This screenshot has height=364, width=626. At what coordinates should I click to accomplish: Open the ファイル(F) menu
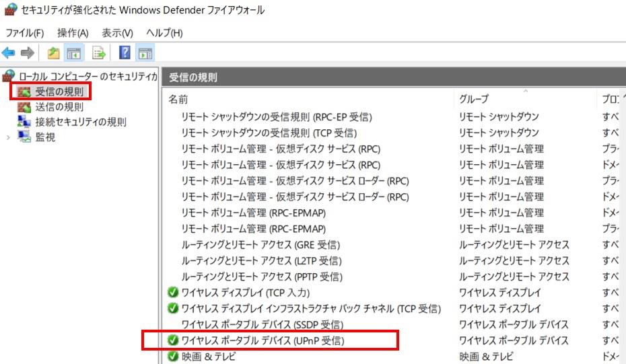tap(25, 33)
